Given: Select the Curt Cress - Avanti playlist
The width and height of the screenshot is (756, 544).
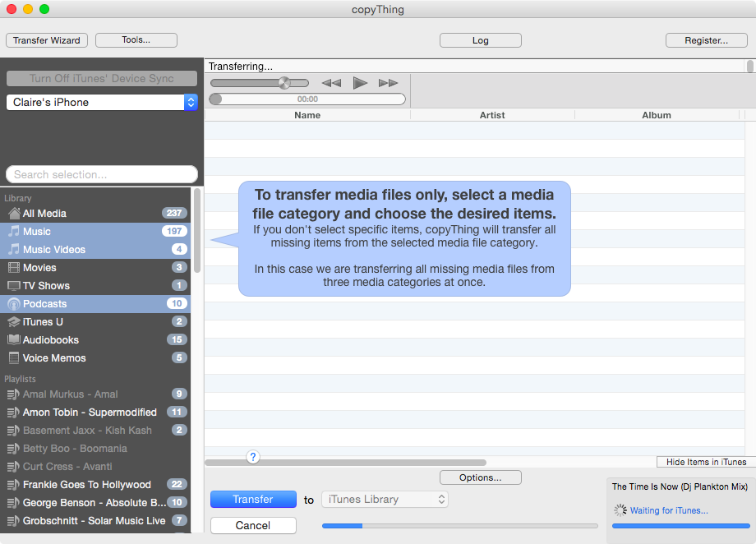Looking at the screenshot, I should 95,467.
